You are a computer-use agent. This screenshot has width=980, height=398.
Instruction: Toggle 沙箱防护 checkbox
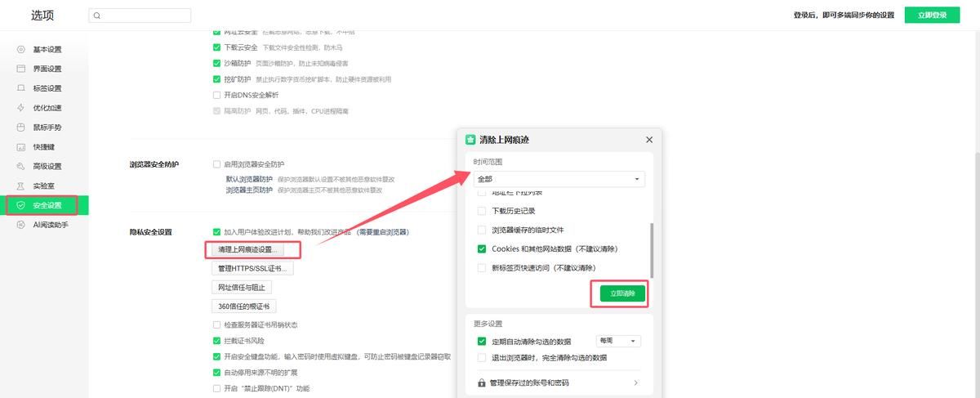pyautogui.click(x=216, y=63)
